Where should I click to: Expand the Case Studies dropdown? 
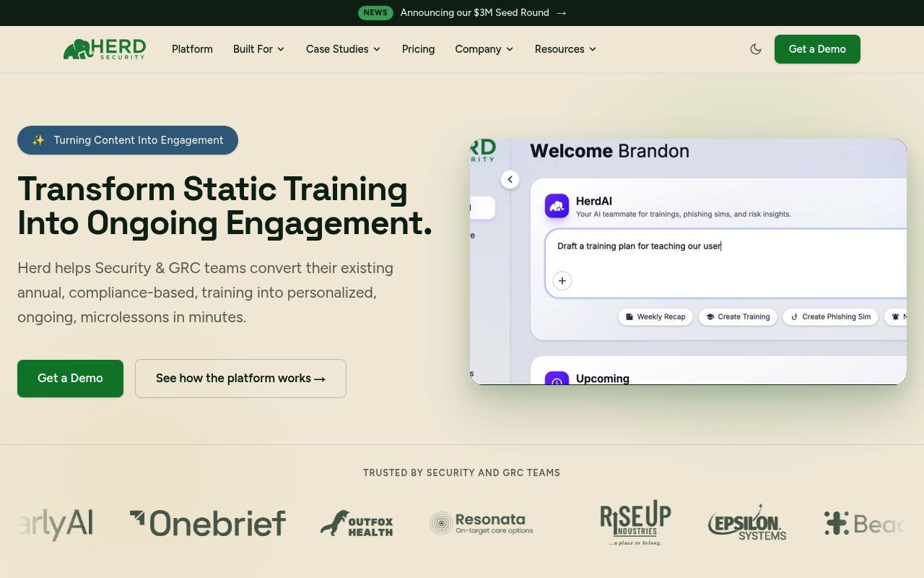(x=344, y=49)
